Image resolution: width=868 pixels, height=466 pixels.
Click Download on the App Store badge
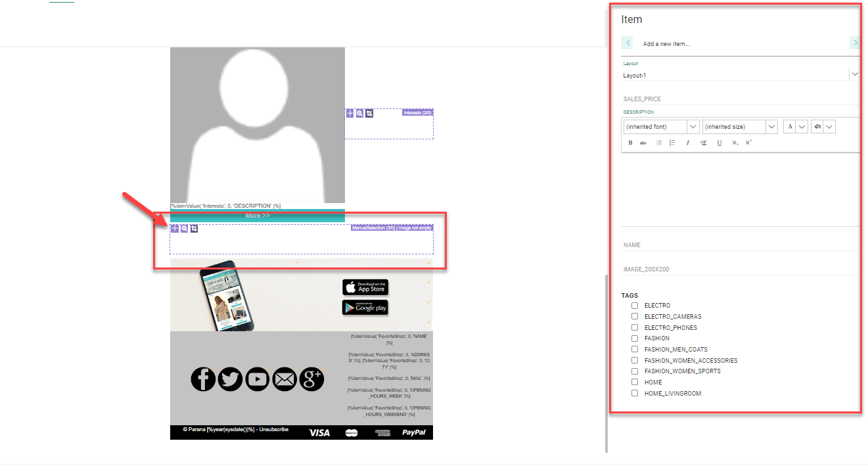tap(365, 287)
